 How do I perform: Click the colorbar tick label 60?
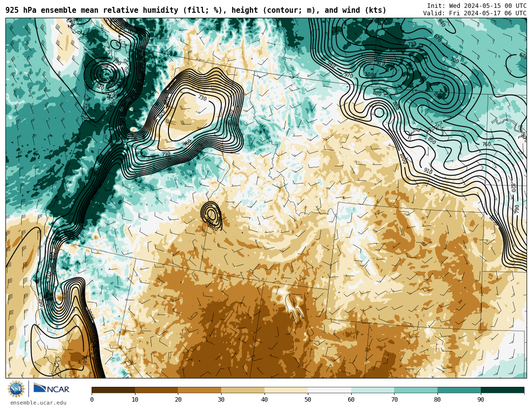[351, 400]
